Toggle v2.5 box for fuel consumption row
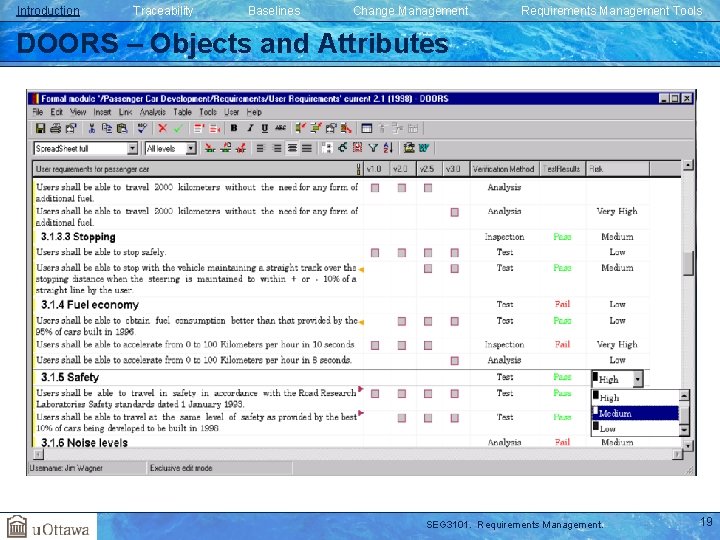The width and height of the screenshot is (720, 540). click(x=428, y=321)
